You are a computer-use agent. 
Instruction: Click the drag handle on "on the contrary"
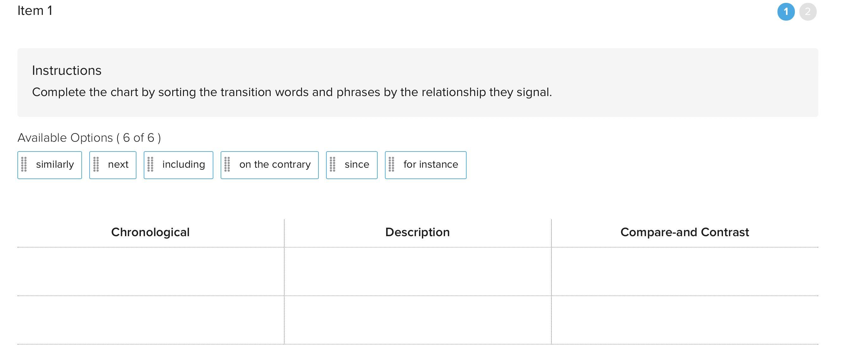click(x=227, y=164)
